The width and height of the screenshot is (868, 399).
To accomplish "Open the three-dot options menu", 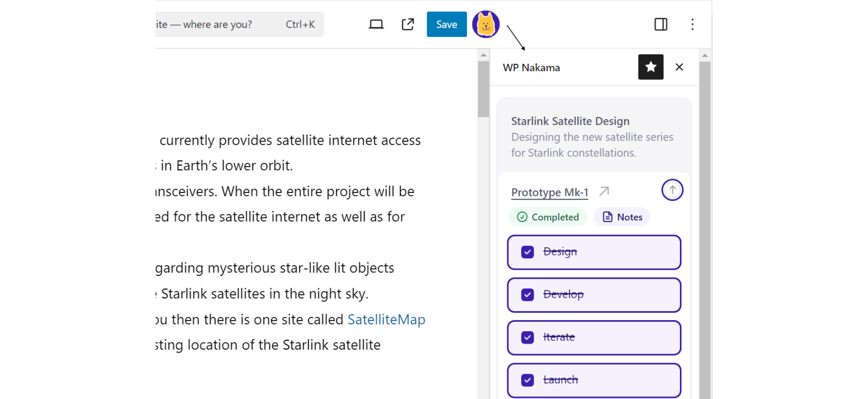I will pyautogui.click(x=692, y=24).
